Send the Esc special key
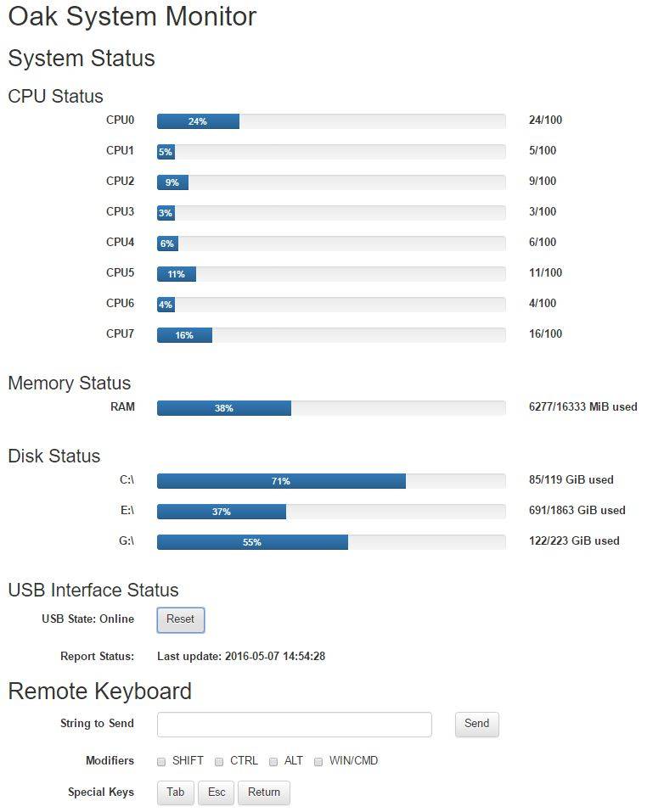The image size is (664, 812). (217, 792)
